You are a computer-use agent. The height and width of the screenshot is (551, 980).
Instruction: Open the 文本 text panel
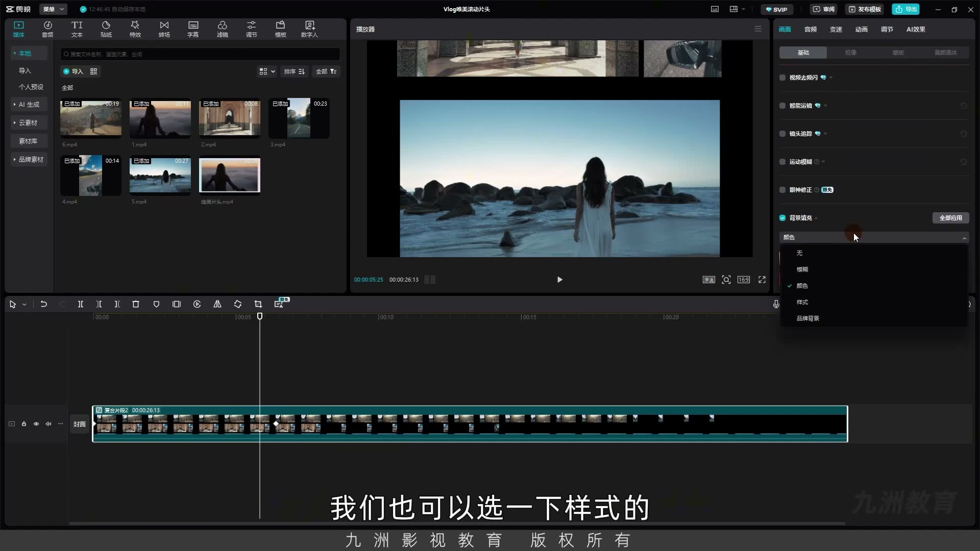pyautogui.click(x=77, y=29)
